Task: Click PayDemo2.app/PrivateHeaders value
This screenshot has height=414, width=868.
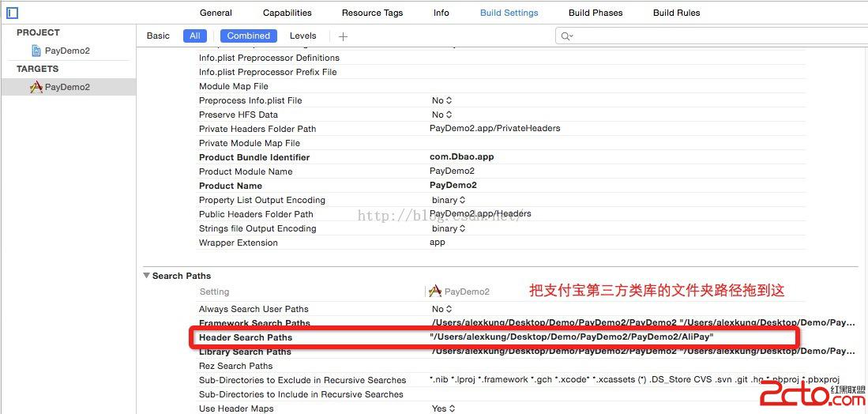Action: (495, 129)
